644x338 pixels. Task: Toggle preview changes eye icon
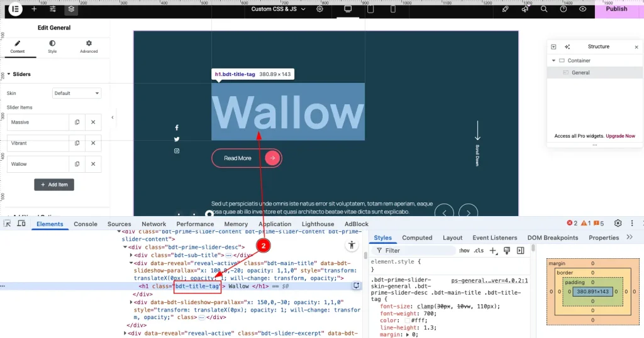pyautogui.click(x=583, y=9)
